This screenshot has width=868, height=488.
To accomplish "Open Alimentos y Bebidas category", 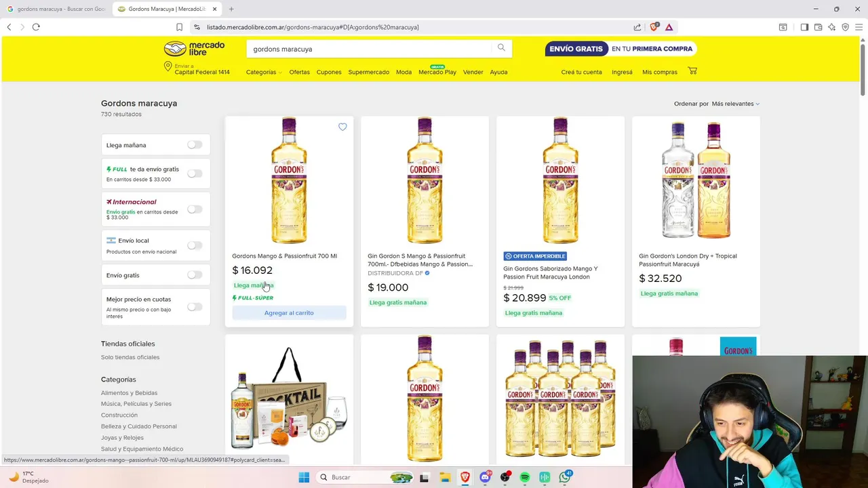I will [129, 392].
